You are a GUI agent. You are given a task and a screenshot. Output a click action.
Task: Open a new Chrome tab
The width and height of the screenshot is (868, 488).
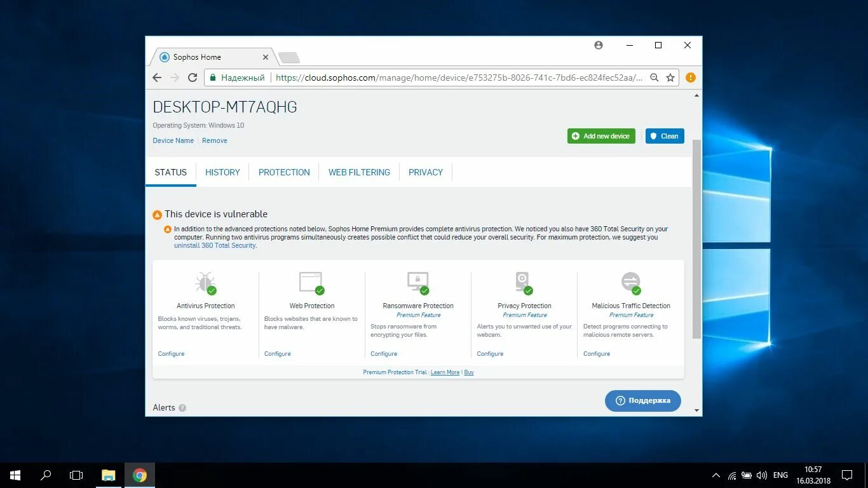point(289,58)
